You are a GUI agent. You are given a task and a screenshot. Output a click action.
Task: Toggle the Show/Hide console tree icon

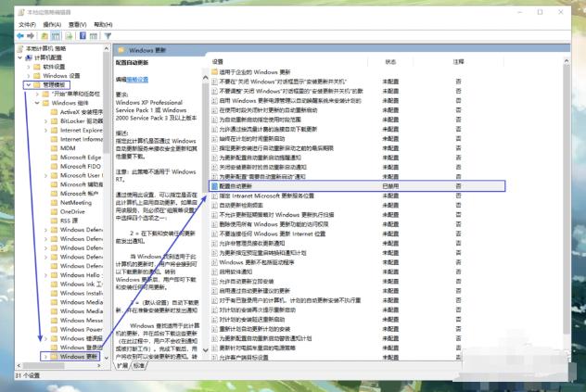[56, 36]
